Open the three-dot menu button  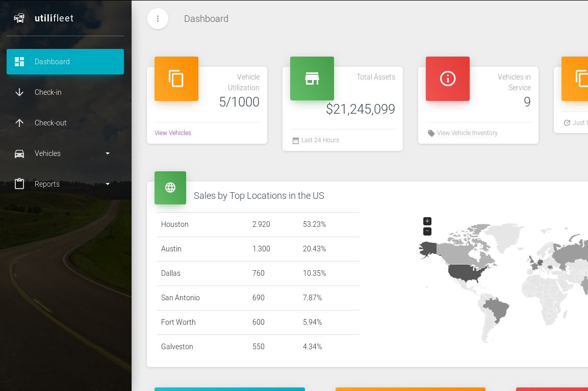tap(158, 19)
